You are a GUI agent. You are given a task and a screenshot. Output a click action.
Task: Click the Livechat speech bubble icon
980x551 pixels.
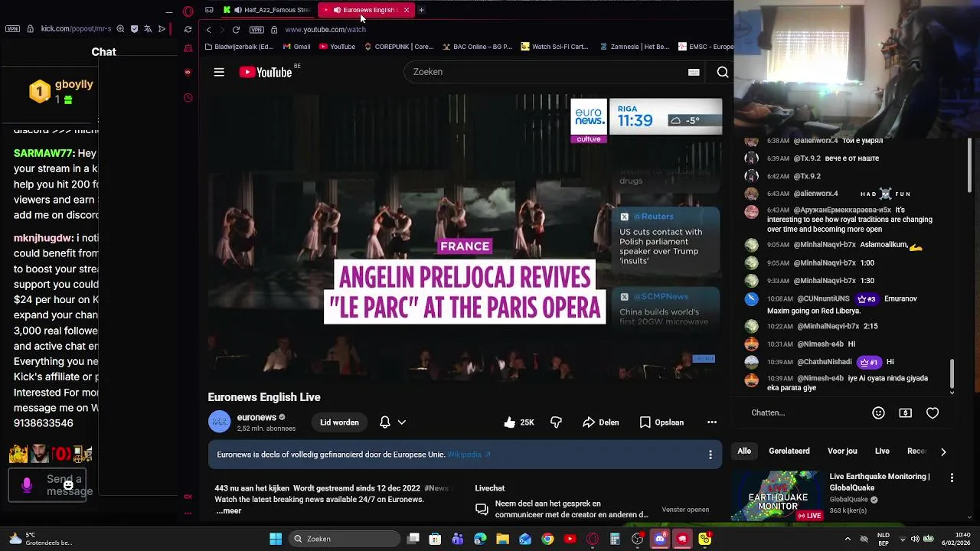(482, 509)
